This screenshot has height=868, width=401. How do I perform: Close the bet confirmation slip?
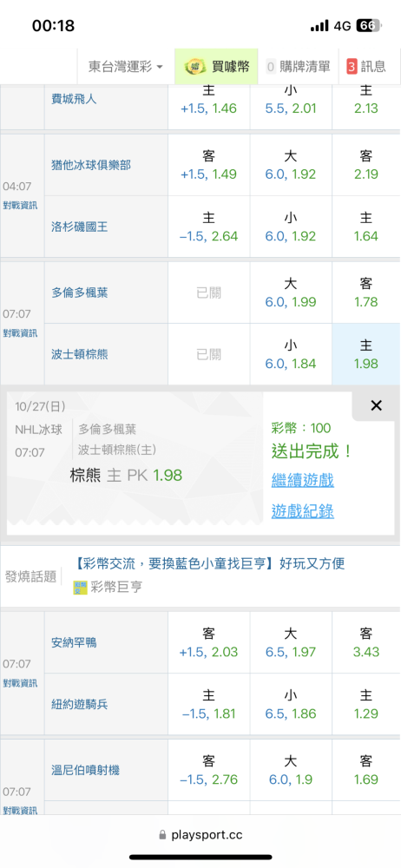pos(376,405)
